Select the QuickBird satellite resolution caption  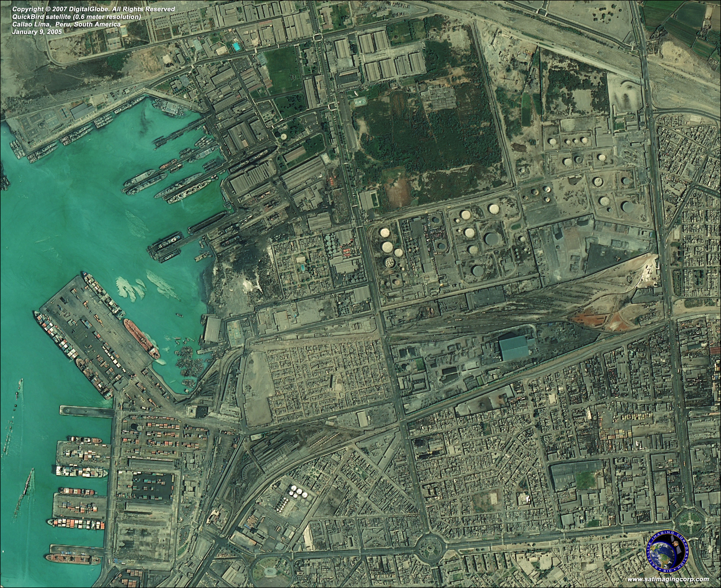tap(76, 17)
